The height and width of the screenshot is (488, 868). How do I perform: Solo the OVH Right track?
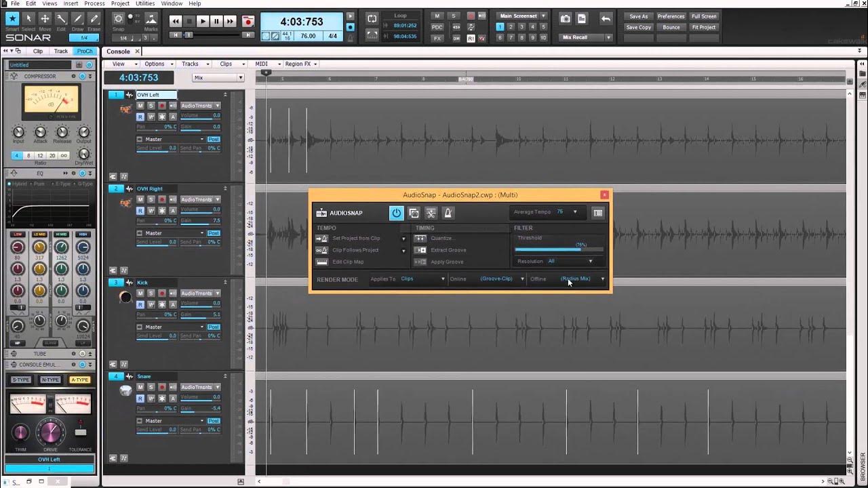click(x=151, y=199)
